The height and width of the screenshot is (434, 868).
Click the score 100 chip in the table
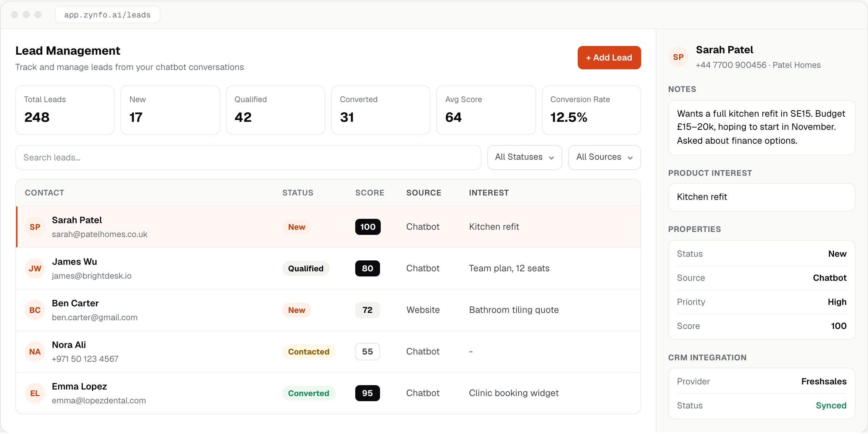(368, 227)
